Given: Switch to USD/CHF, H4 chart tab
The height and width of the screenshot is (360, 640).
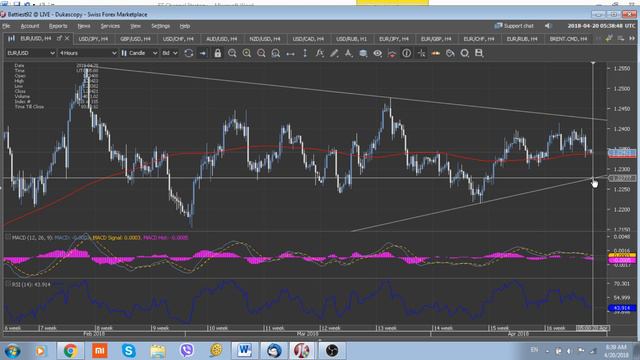Looking at the screenshot, I should click(x=178, y=39).
